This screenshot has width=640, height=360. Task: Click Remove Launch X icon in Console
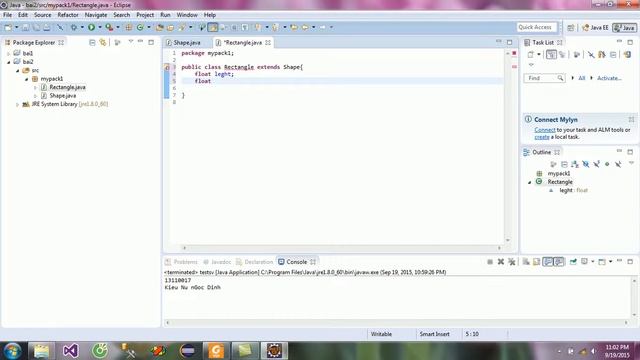(x=501, y=262)
